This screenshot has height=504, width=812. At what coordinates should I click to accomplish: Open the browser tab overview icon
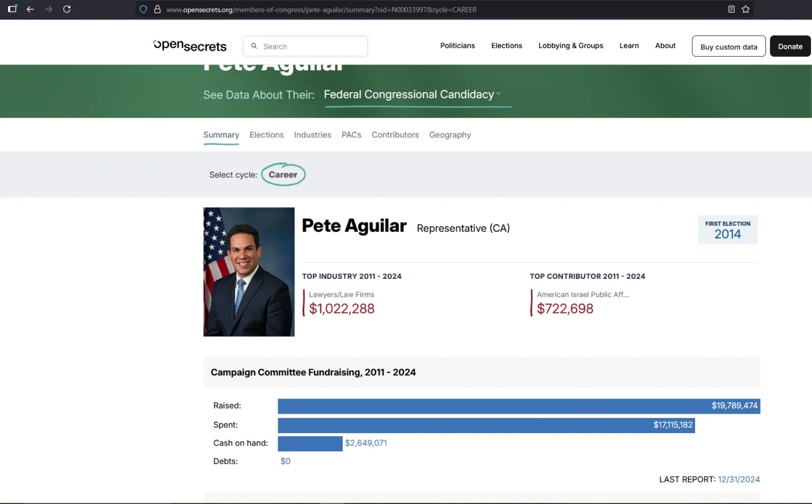[x=12, y=9]
